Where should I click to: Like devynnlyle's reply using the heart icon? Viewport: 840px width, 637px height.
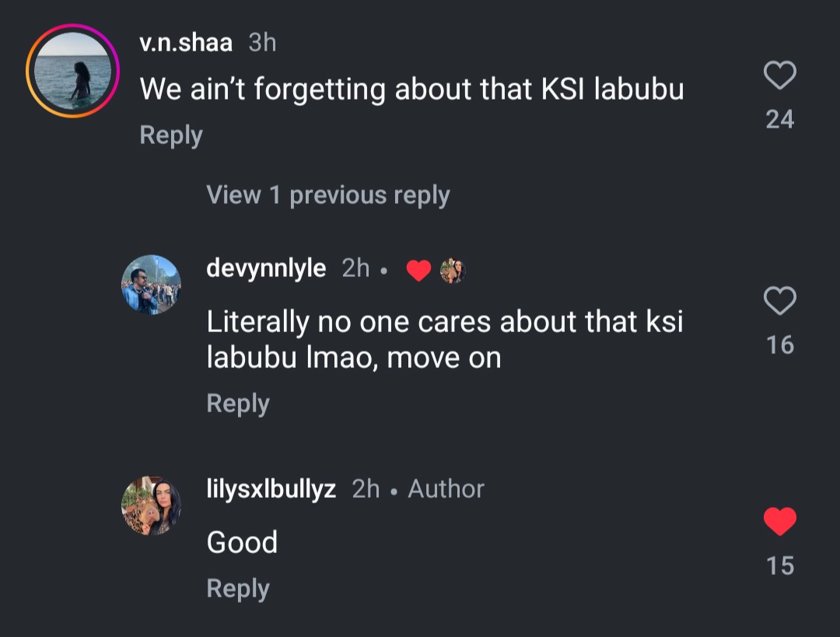(x=779, y=301)
